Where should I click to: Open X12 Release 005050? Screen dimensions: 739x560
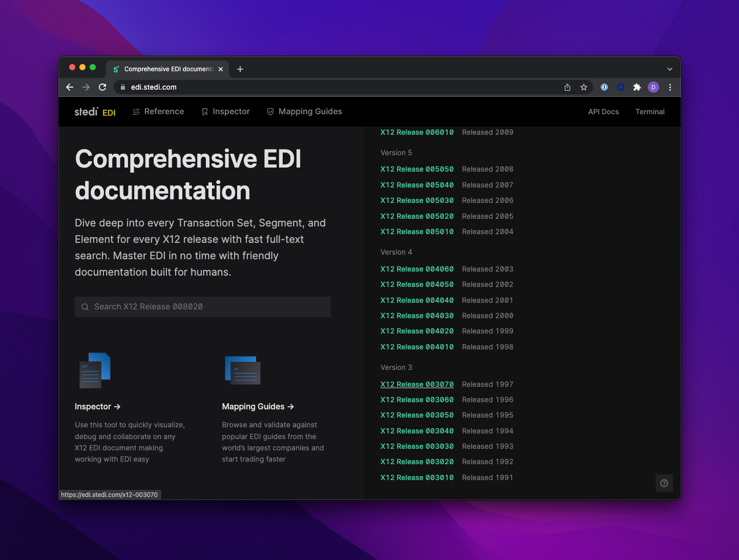pyautogui.click(x=417, y=169)
